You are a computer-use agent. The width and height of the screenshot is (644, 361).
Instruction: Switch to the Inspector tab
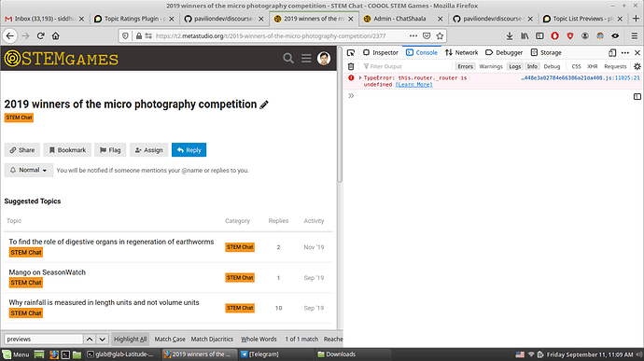pos(381,52)
